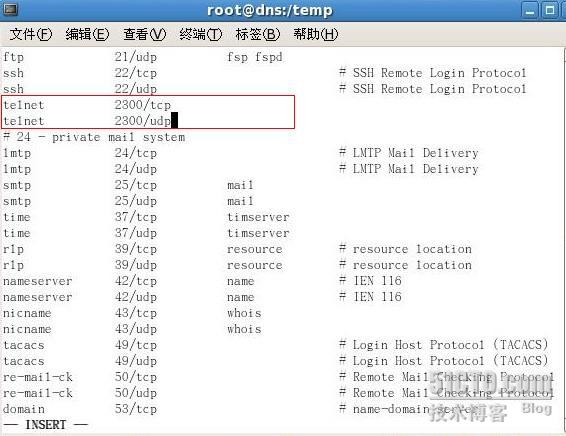Click the terminal window icon in title bar
The width and height of the screenshot is (566, 436).
[x=9, y=9]
